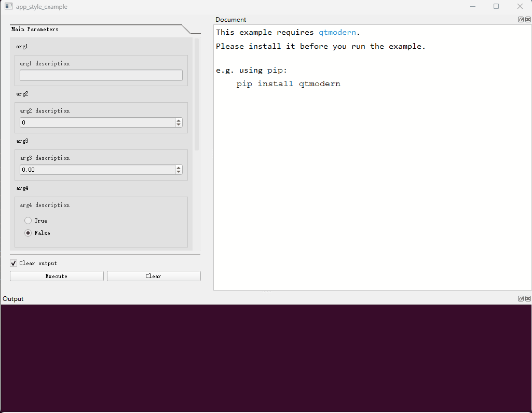Float the Document dock panel
This screenshot has height=413, width=532.
pos(521,20)
